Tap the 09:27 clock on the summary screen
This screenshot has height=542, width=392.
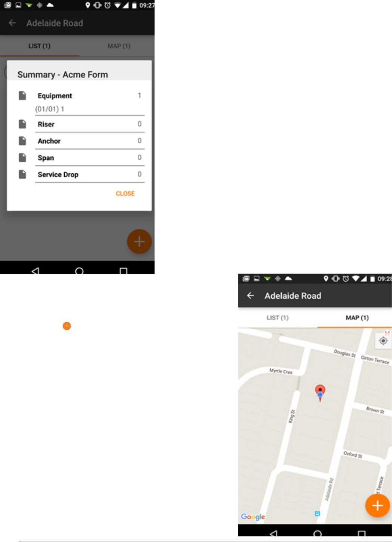click(147, 6)
